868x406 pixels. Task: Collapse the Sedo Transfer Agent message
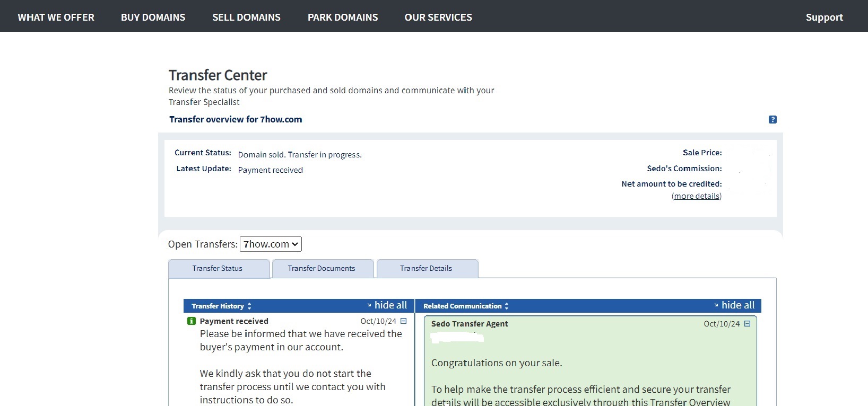[747, 324]
